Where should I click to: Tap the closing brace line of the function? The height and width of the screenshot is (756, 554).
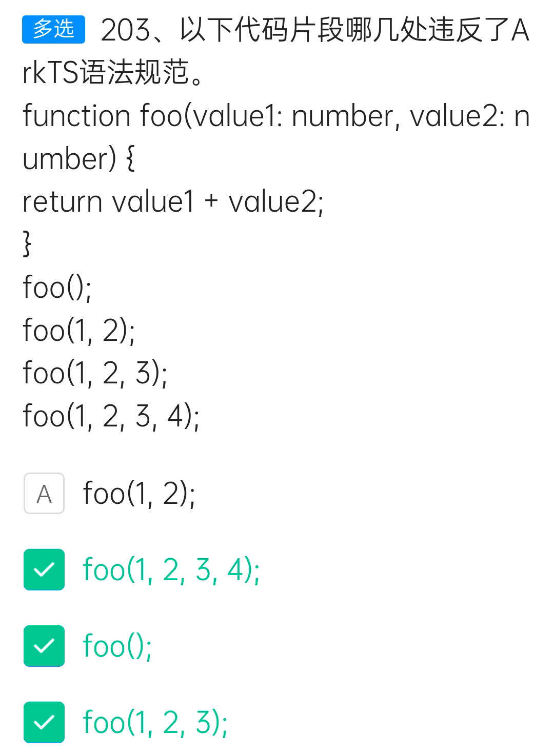(x=27, y=243)
